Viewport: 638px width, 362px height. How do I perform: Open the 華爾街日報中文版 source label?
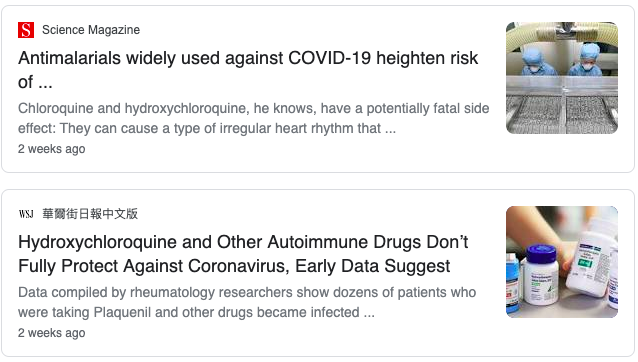[x=90, y=214]
